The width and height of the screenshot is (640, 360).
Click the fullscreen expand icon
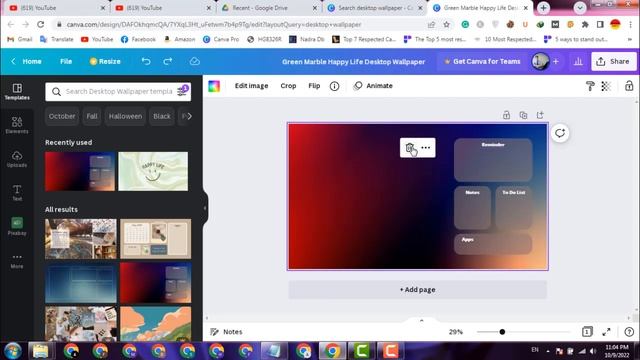click(x=607, y=332)
